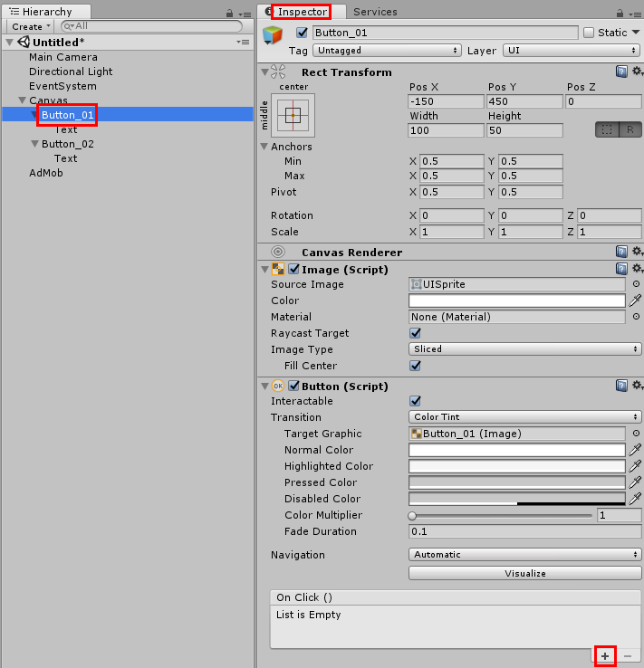Click the GameObject cube icon selector
Image resolution: width=644 pixels, height=668 pixels.
[x=273, y=35]
